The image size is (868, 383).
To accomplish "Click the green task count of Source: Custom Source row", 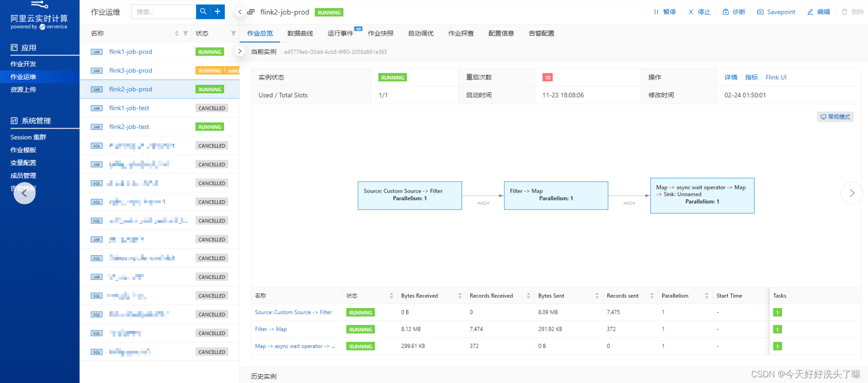I will pyautogui.click(x=777, y=312).
